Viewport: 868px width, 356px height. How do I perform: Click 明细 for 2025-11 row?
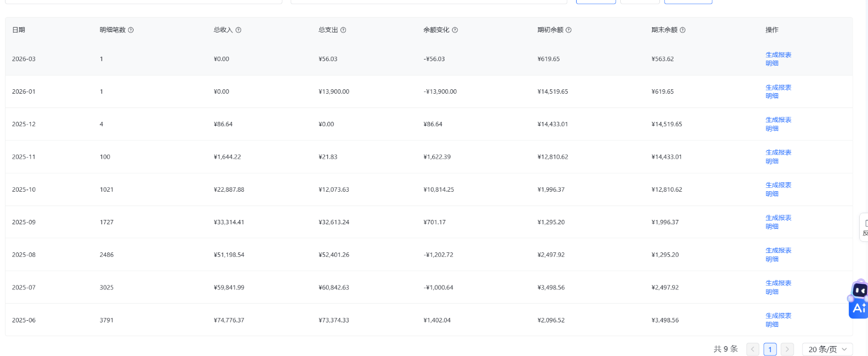coord(772,161)
